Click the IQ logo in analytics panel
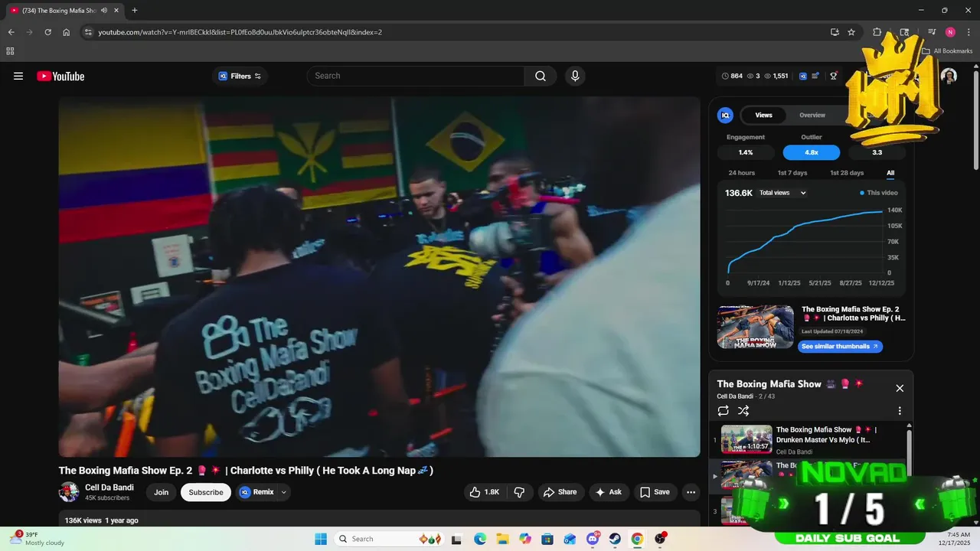This screenshot has height=551, width=980. [725, 116]
